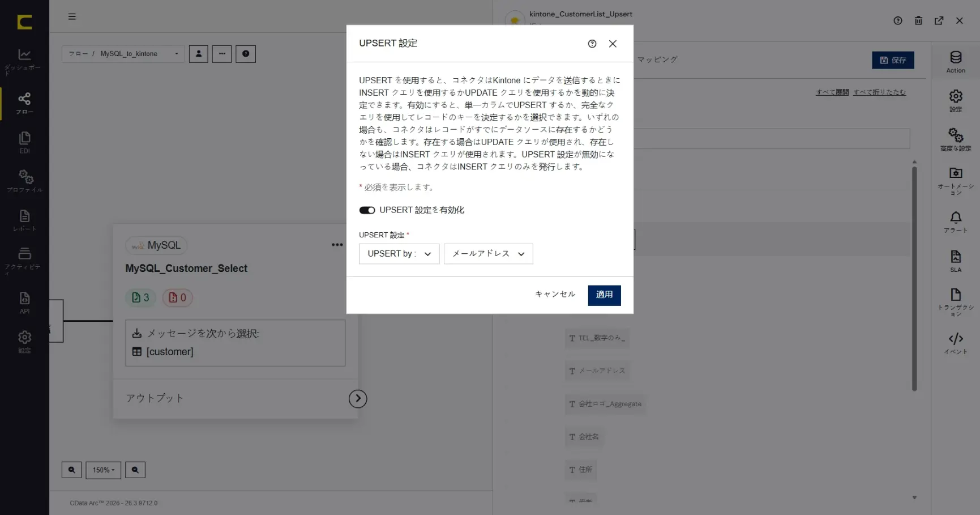
Task: Open the Advanced Settings tab
Action: [956, 139]
